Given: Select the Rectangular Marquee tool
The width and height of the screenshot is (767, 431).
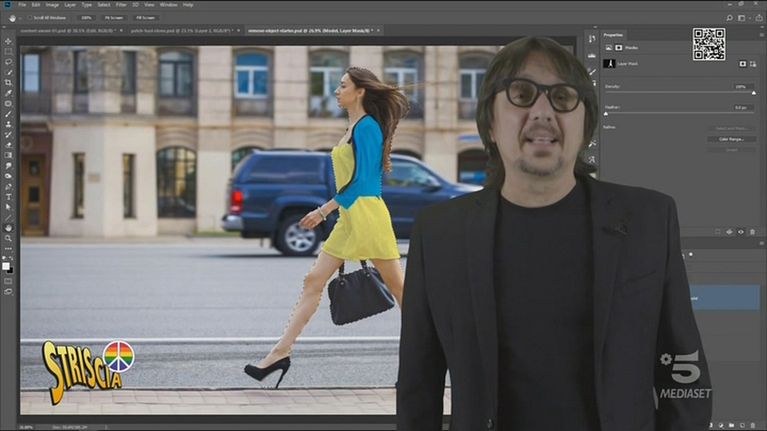Looking at the screenshot, I should (8, 51).
